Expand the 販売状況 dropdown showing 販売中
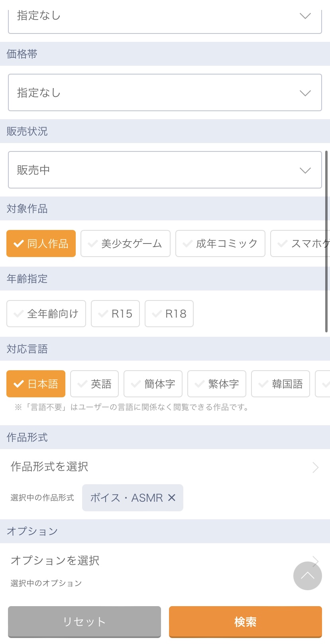This screenshot has width=330, height=644. coord(165,170)
